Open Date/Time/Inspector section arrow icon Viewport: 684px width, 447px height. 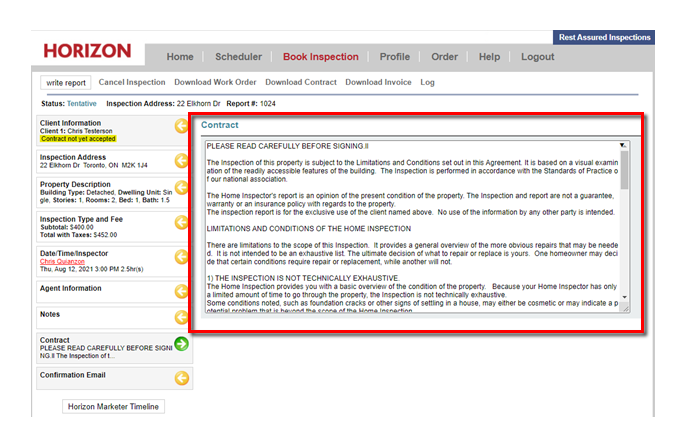click(x=181, y=257)
